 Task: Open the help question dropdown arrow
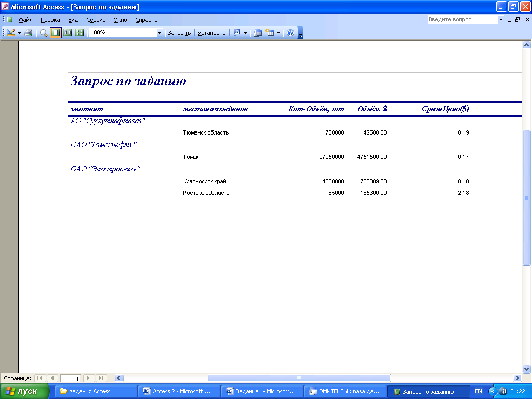[x=501, y=20]
